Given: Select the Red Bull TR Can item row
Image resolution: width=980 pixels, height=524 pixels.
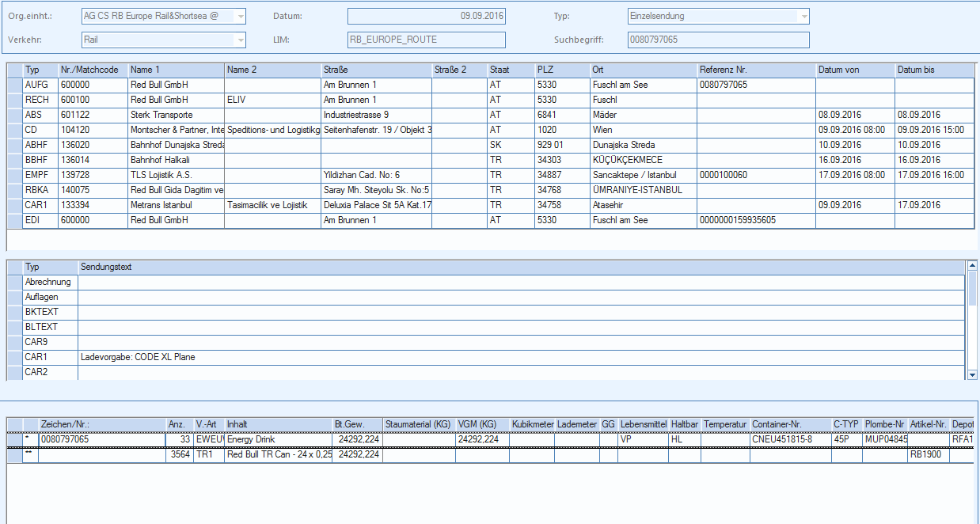Looking at the screenshot, I should pyautogui.click(x=489, y=455).
